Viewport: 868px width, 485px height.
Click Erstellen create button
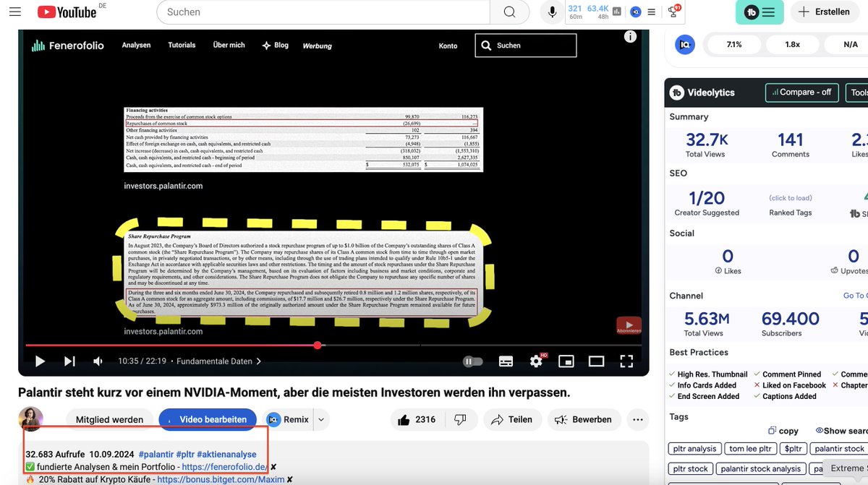point(824,12)
